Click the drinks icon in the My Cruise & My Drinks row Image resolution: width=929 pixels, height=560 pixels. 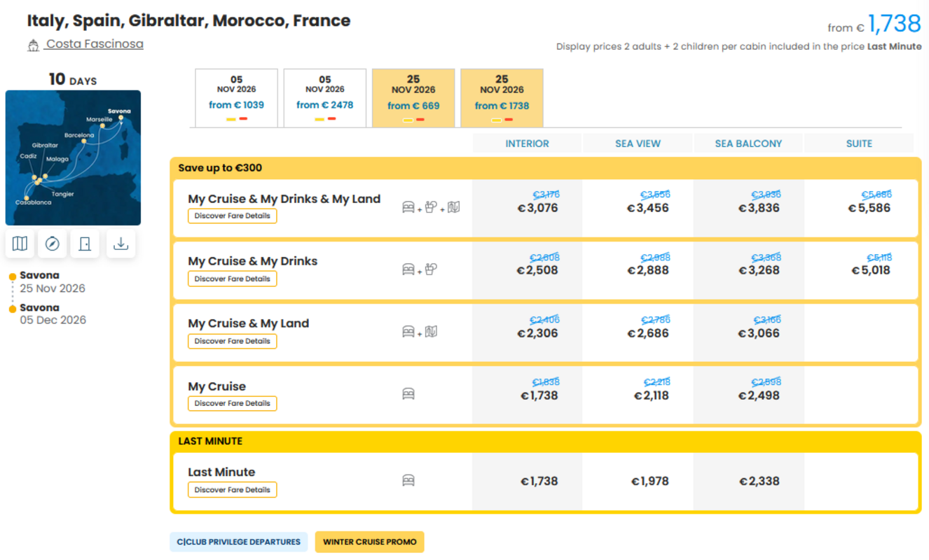pyautogui.click(x=432, y=269)
